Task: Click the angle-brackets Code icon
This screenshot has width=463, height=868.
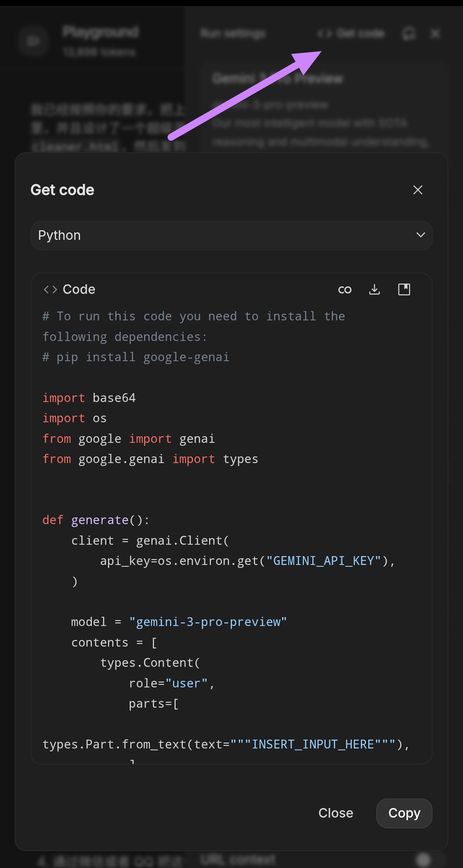Action: [50, 290]
